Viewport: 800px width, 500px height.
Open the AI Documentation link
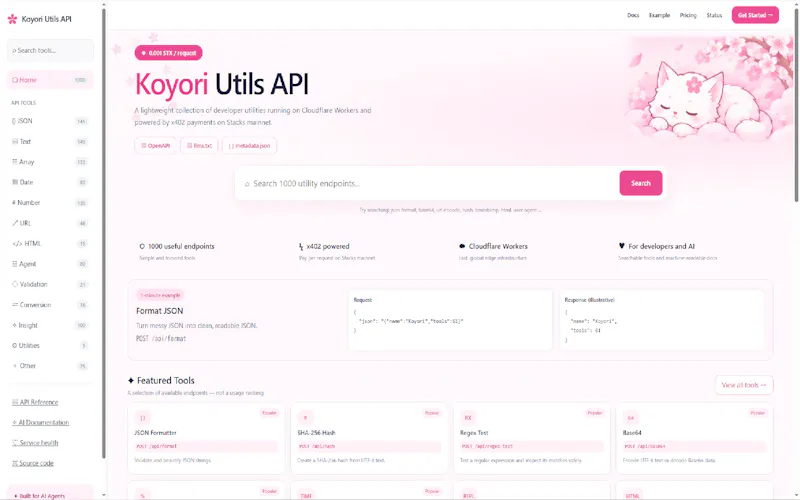pyautogui.click(x=40, y=422)
